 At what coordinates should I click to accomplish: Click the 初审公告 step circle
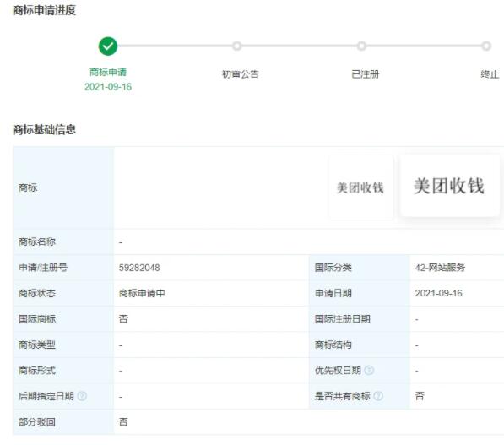pyautogui.click(x=237, y=46)
